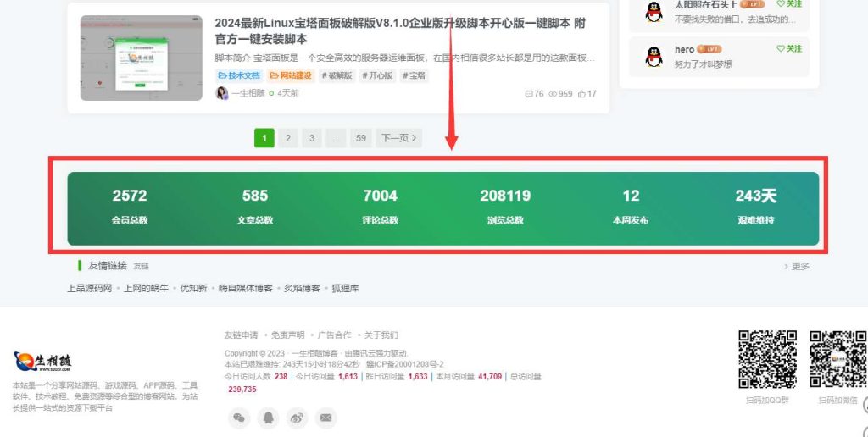This screenshot has height=437, width=868.
Task: Click the hero LV1 level badge
Action: (709, 49)
